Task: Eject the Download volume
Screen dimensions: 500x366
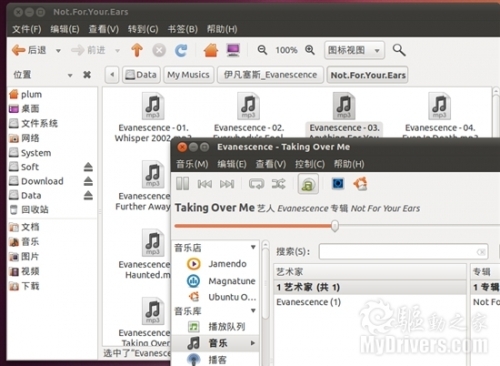Action: click(88, 181)
